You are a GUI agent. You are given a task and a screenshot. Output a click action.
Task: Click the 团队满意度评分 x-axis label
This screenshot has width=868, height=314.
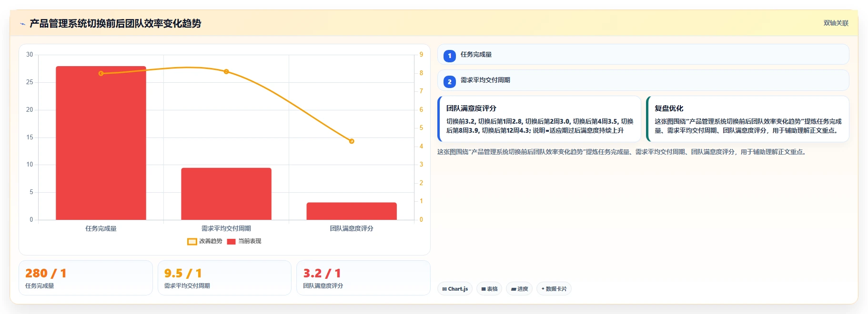[352, 229]
